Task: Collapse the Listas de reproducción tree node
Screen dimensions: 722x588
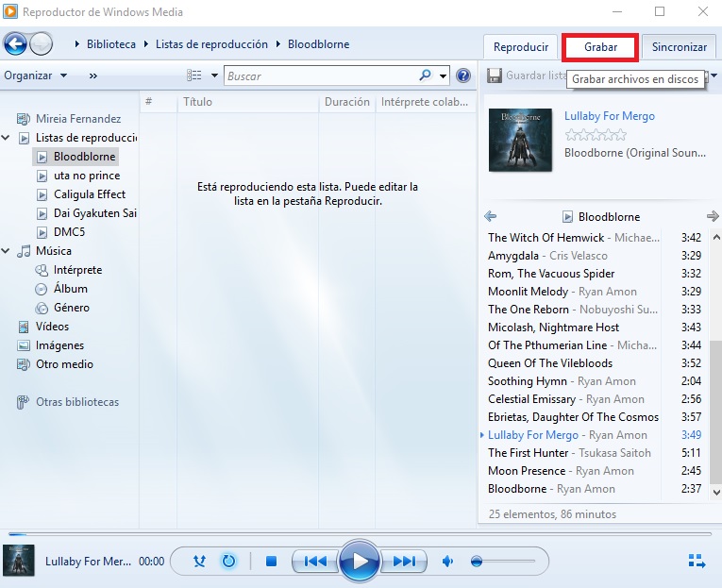Action: 7,138
